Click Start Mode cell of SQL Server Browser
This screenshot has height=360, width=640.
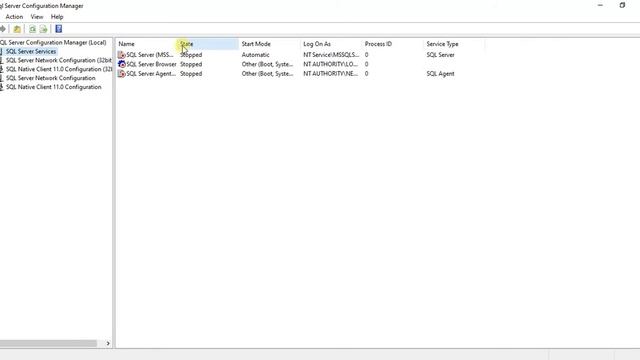click(x=267, y=64)
